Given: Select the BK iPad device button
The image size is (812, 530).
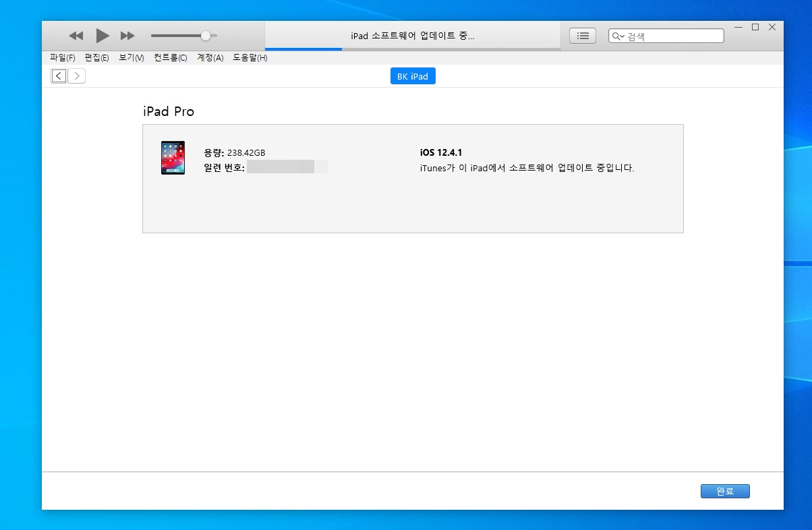Looking at the screenshot, I should click(x=413, y=76).
